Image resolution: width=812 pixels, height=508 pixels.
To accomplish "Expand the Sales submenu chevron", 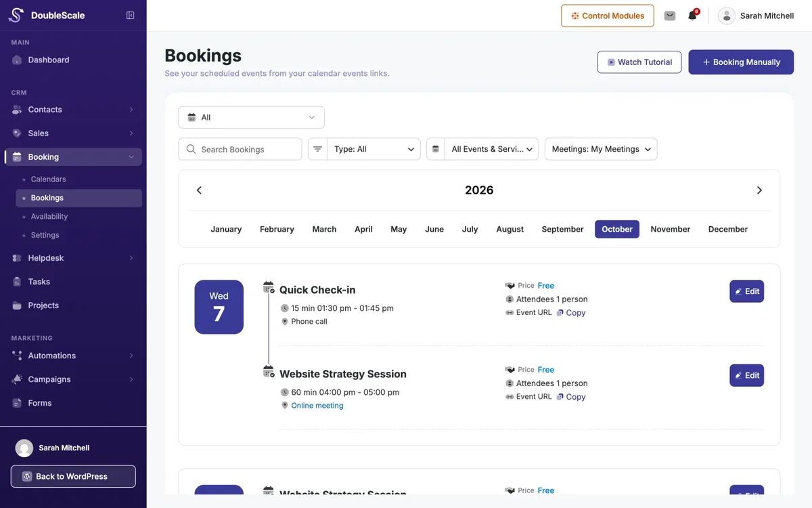I will pyautogui.click(x=131, y=133).
